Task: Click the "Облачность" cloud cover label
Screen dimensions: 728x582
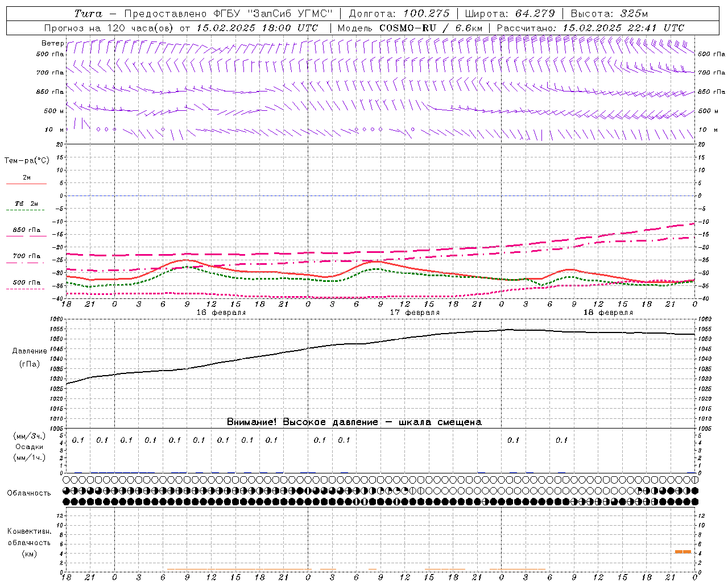Action: (x=29, y=493)
